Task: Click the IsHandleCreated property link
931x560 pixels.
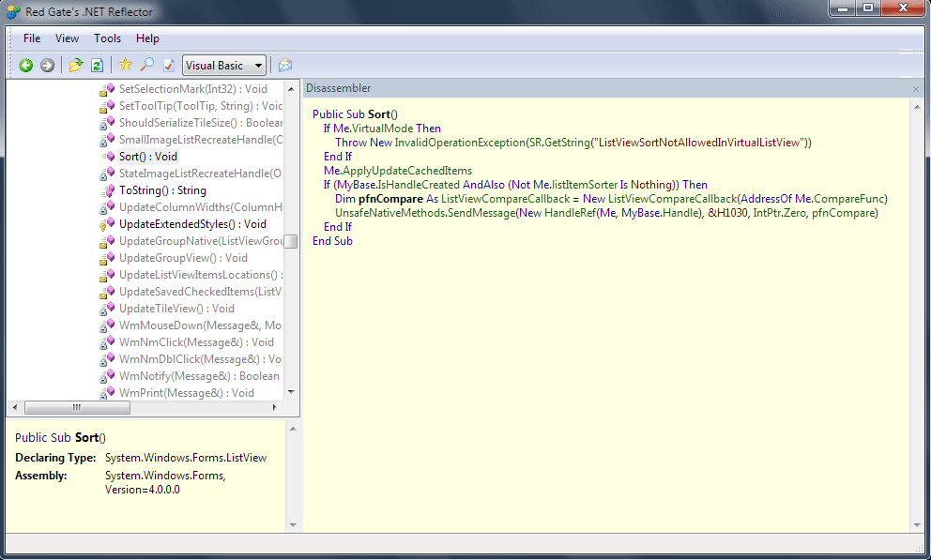Action: point(419,185)
